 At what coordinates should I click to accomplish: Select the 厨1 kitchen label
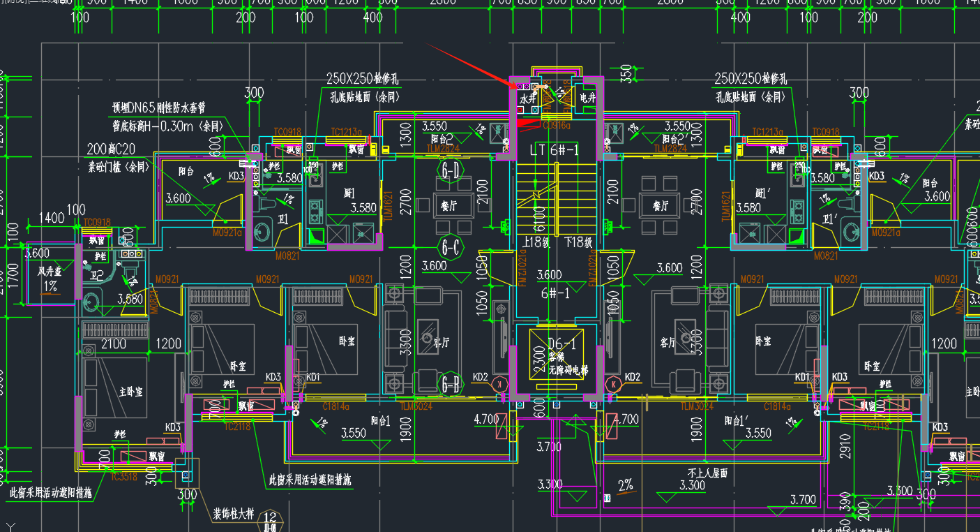click(349, 192)
